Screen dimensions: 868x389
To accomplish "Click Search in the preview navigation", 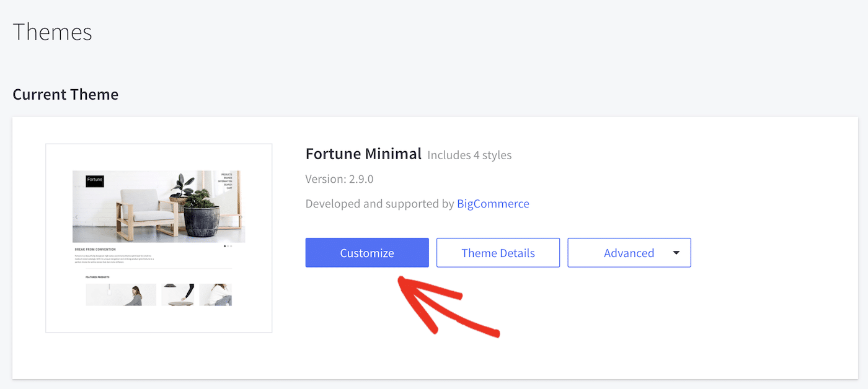I will pyautogui.click(x=227, y=185).
